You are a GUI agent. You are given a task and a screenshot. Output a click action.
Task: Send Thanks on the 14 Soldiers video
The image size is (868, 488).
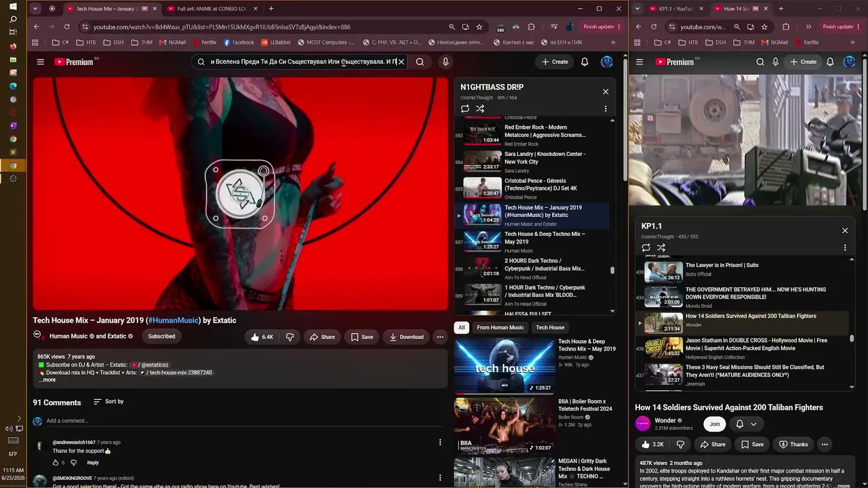(x=793, y=445)
